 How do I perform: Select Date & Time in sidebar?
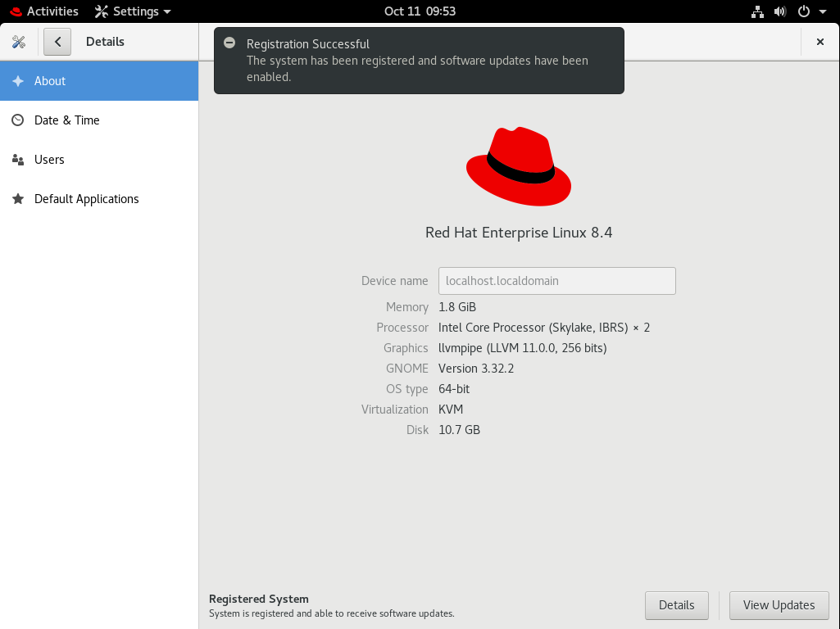pyautogui.click(x=66, y=120)
